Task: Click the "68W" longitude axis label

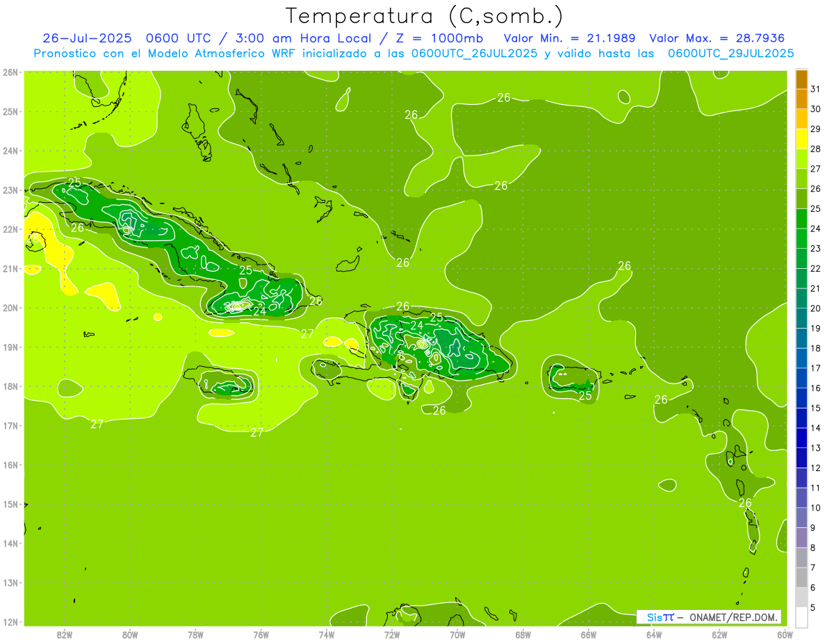Action: point(523,635)
